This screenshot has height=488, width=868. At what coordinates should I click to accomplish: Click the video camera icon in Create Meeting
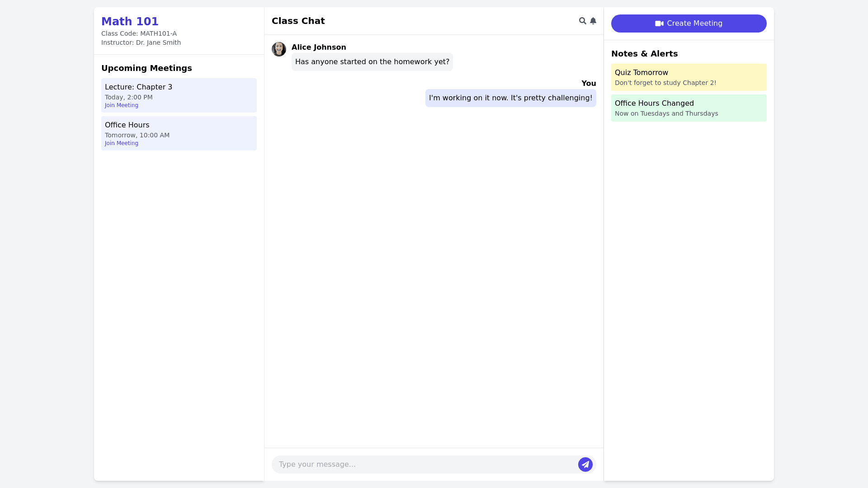click(659, 23)
